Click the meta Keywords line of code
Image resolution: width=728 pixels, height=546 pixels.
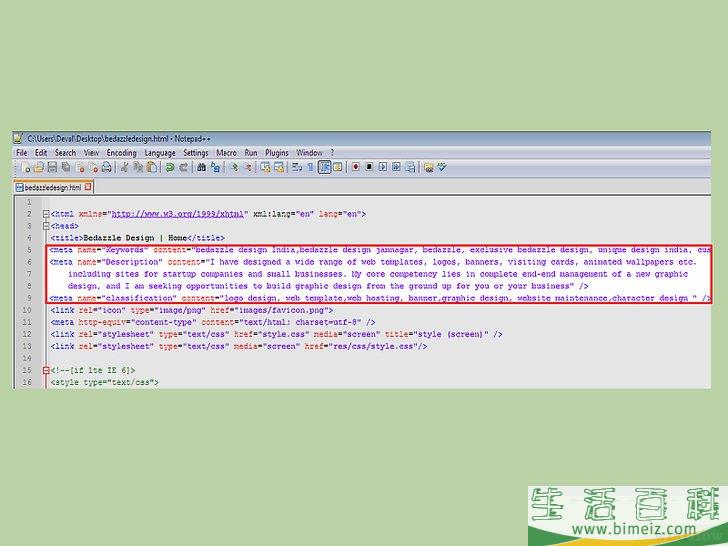[380, 250]
